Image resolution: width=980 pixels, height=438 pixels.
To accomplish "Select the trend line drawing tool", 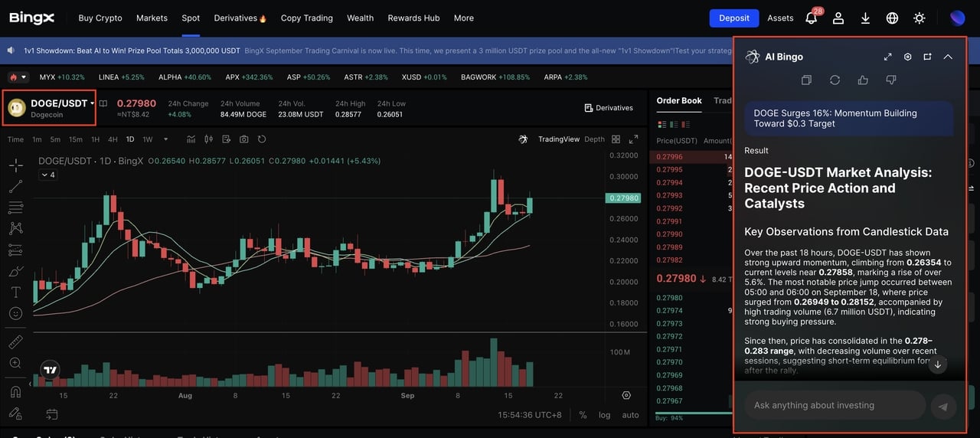I will (x=15, y=186).
